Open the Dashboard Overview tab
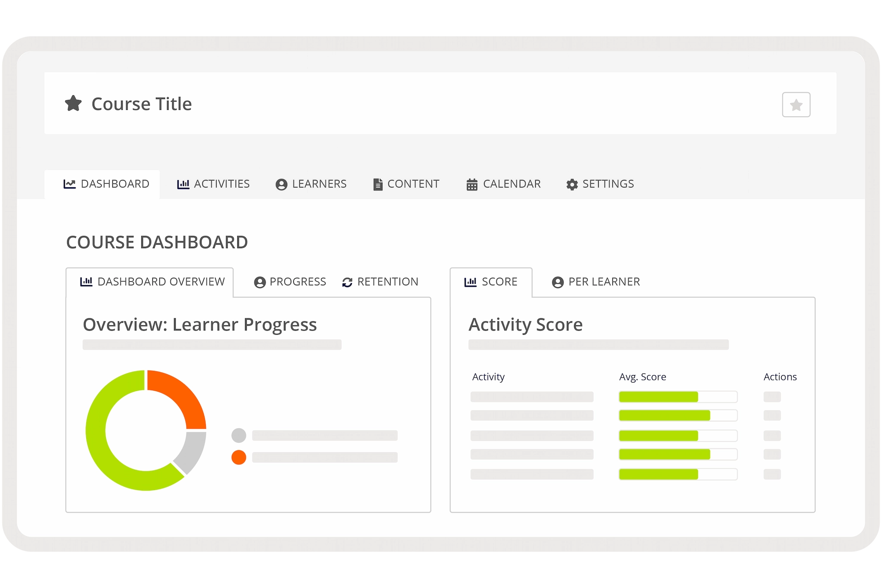This screenshot has width=882, height=588. coord(152,282)
